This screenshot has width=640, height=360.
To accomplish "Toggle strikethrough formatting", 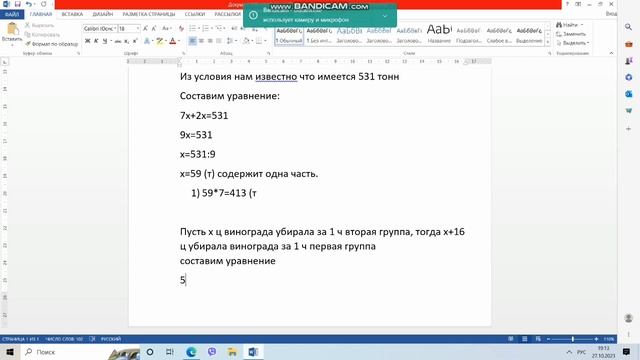I will [x=118, y=41].
